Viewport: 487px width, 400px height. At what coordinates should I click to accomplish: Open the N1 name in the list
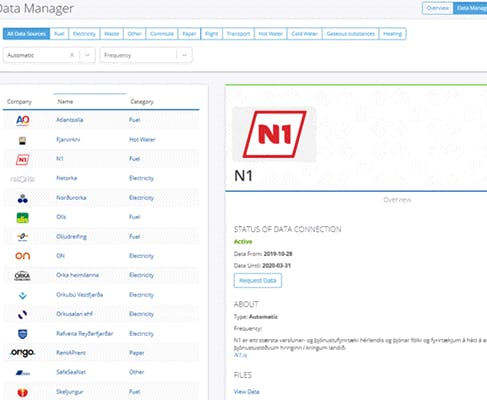click(59, 159)
